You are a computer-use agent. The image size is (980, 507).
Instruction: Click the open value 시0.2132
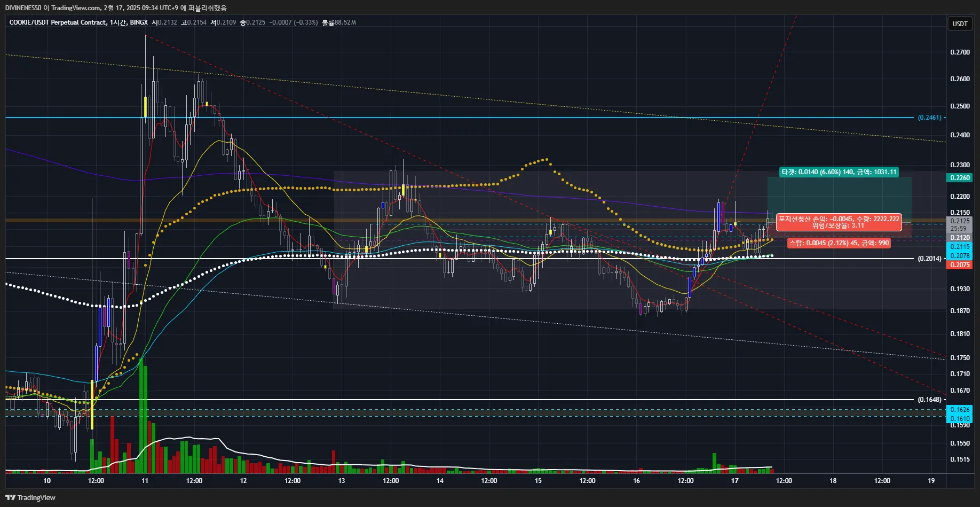(x=164, y=22)
